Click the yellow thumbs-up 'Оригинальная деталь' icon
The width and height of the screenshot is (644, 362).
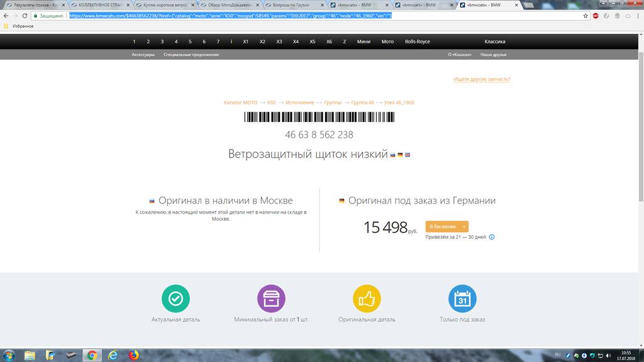(367, 299)
